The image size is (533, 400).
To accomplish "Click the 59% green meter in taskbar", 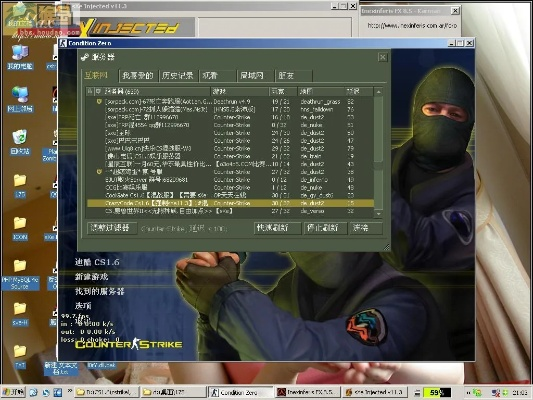I will pyautogui.click(x=437, y=393).
